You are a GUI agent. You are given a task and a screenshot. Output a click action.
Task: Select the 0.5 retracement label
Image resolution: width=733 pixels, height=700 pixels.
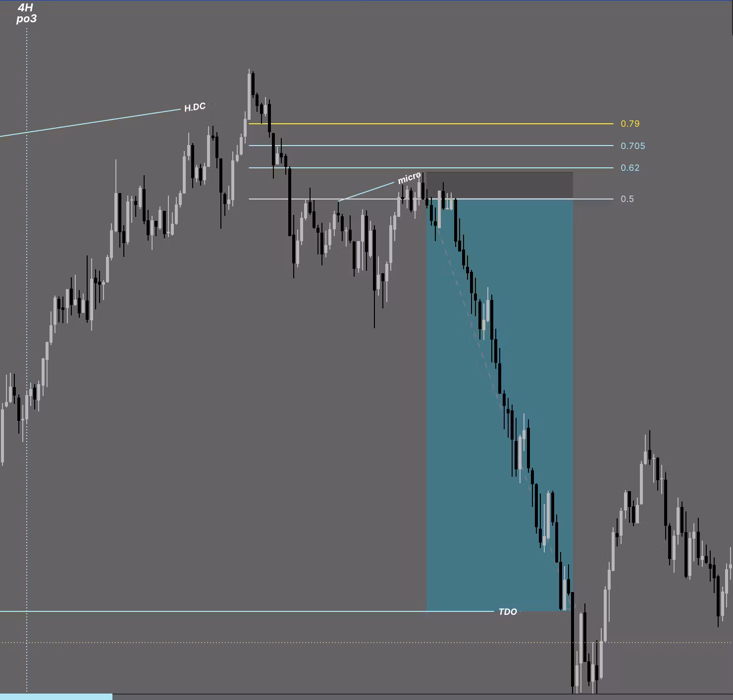tap(627, 199)
